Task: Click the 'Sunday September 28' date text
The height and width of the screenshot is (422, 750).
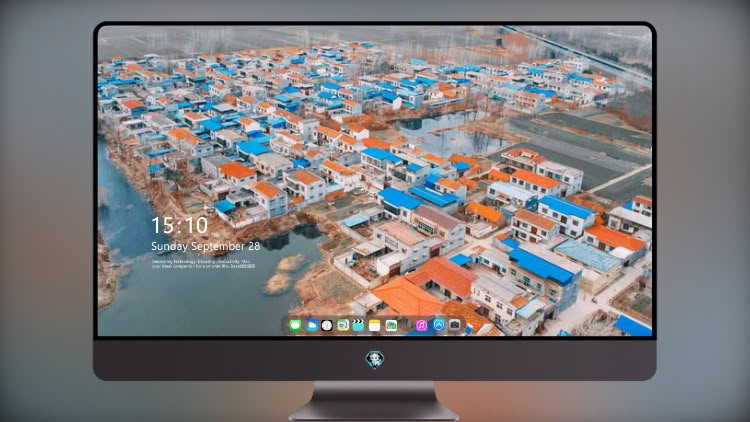Action: click(206, 246)
